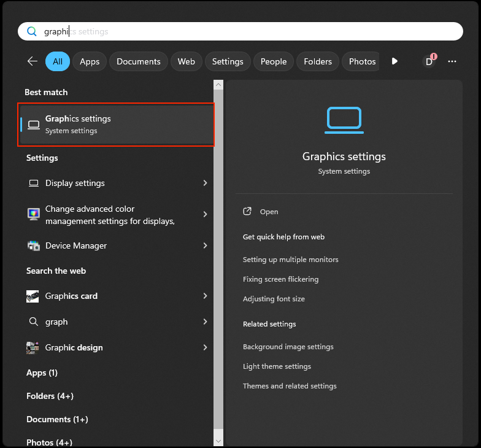Open Setting up multiple monitors help link

tap(291, 260)
